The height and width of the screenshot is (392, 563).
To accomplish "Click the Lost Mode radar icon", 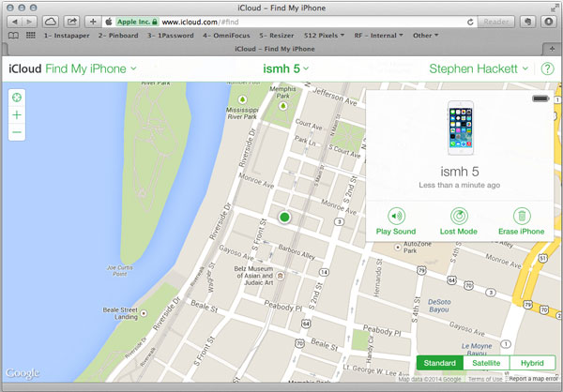I will [459, 216].
